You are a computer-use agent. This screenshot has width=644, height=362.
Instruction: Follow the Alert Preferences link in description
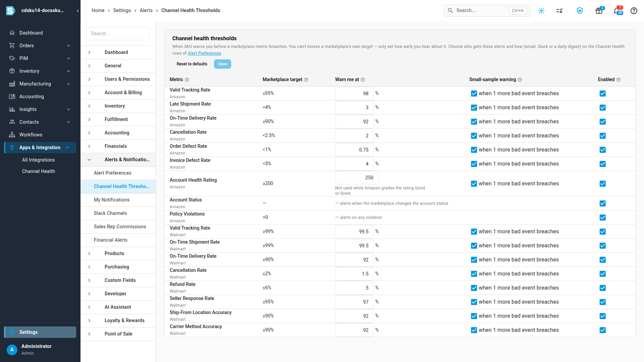click(x=204, y=53)
